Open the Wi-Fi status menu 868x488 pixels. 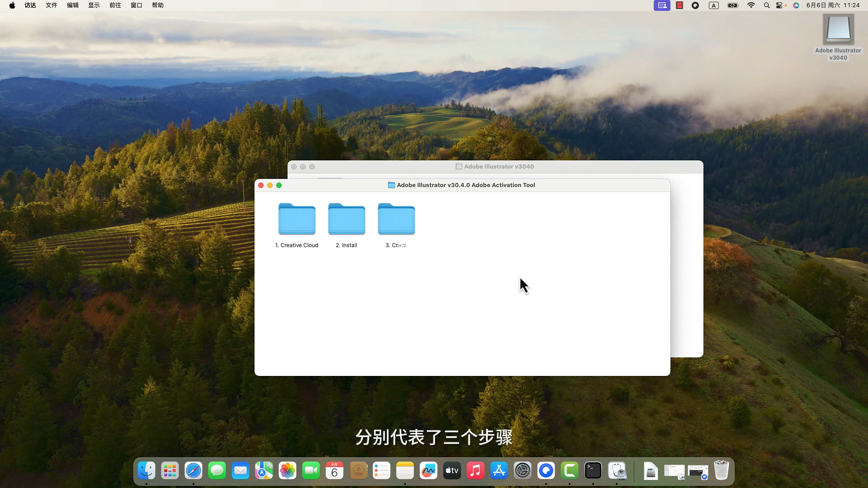[x=751, y=5]
